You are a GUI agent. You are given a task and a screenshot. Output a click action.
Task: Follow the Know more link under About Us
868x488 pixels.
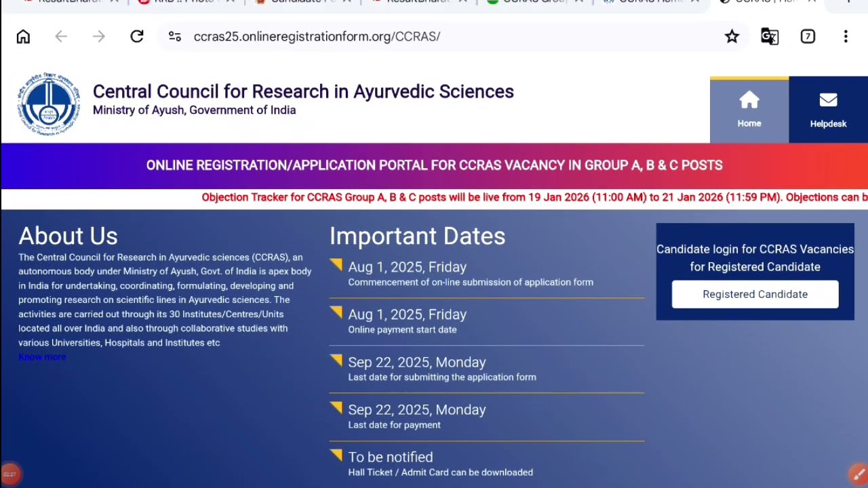click(42, 357)
